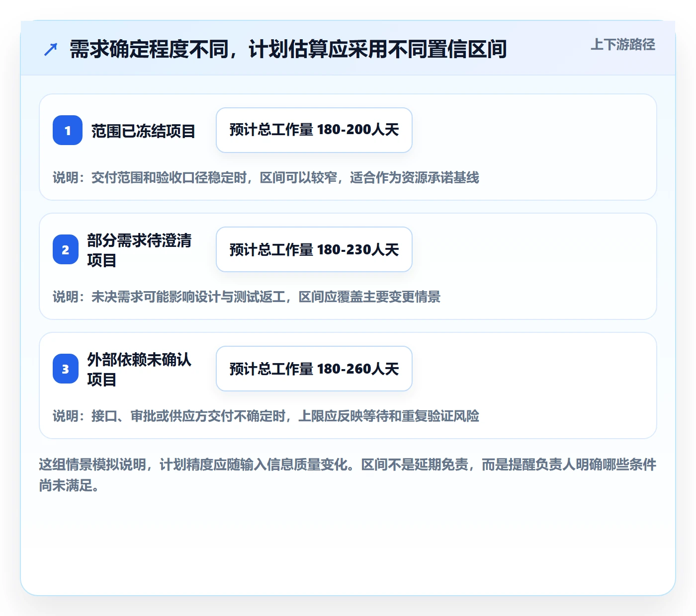Click the 范围已冻结项目 title
The height and width of the screenshot is (616, 696).
point(143,131)
